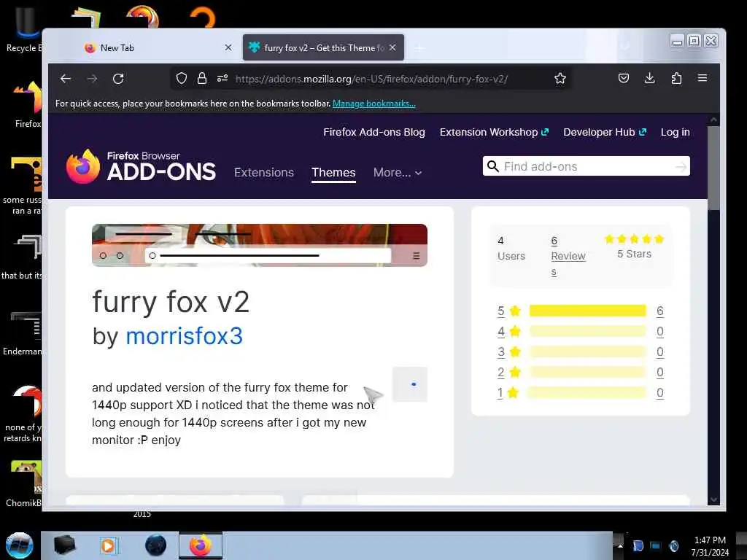This screenshot has height=560, width=747.
Task: Bookmark this page with the star icon
Action: click(560, 78)
